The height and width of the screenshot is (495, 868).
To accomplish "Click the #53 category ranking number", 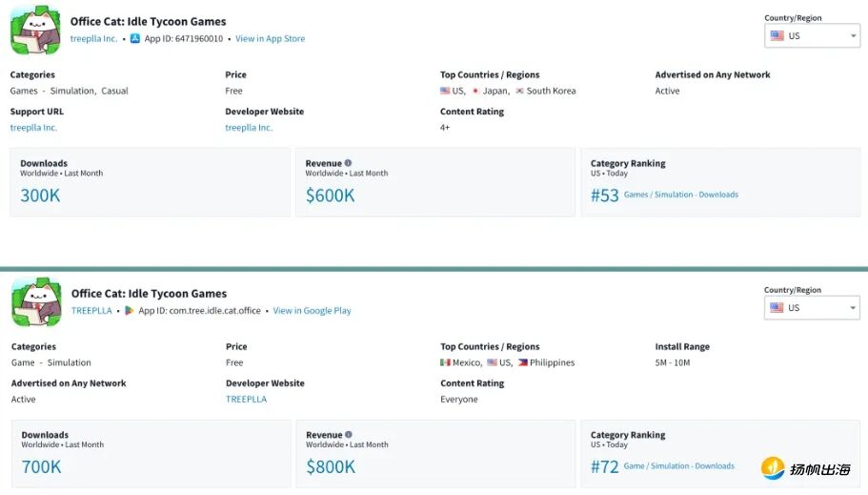I will [604, 196].
